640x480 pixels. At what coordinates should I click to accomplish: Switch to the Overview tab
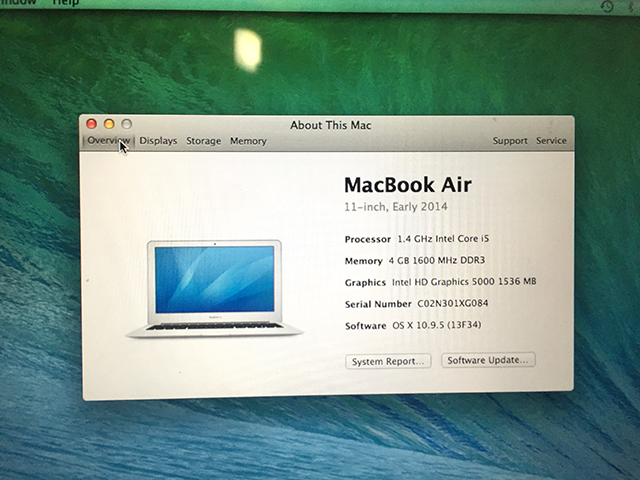coord(109,141)
